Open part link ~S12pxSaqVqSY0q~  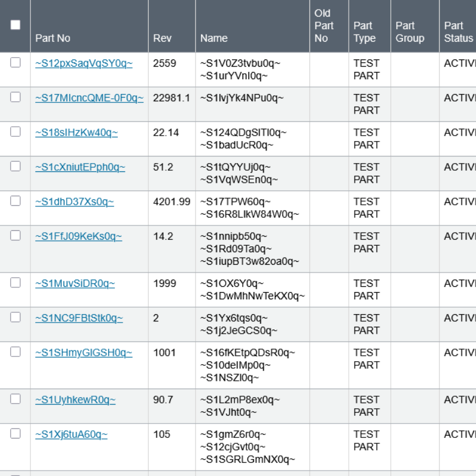click(x=84, y=64)
